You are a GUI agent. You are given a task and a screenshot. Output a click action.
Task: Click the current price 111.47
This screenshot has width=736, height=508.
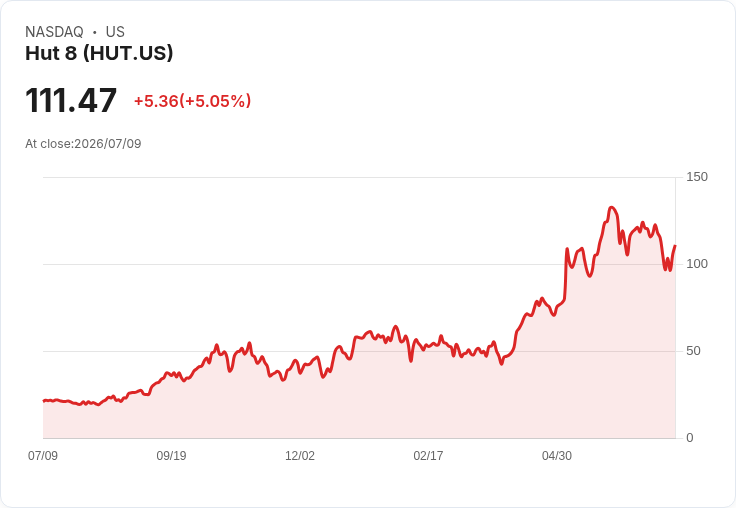pyautogui.click(x=71, y=100)
